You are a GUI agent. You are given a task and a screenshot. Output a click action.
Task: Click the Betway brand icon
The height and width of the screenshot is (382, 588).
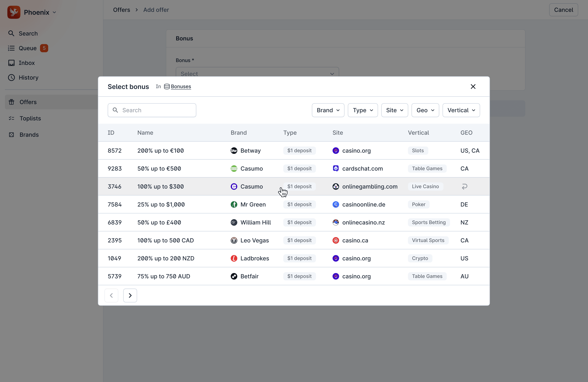click(x=234, y=151)
